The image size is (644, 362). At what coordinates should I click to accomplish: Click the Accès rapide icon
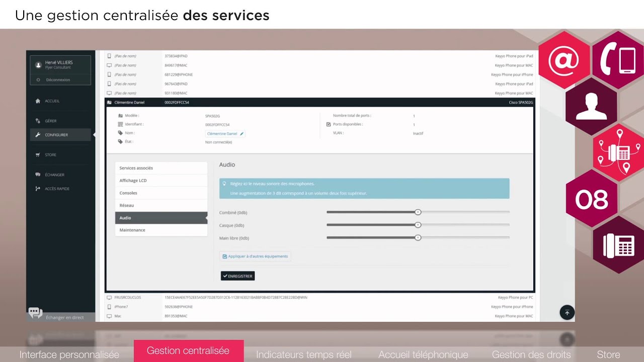(x=38, y=189)
